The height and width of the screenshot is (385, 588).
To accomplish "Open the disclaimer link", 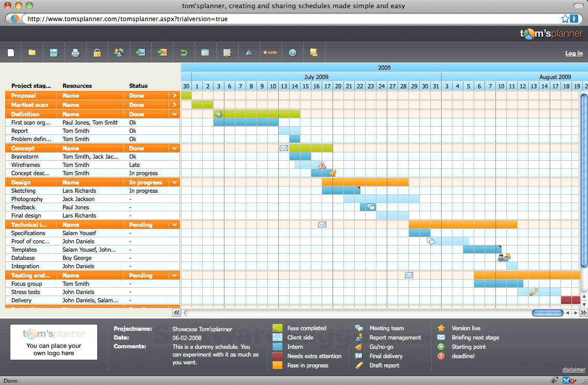I will 574,369.
